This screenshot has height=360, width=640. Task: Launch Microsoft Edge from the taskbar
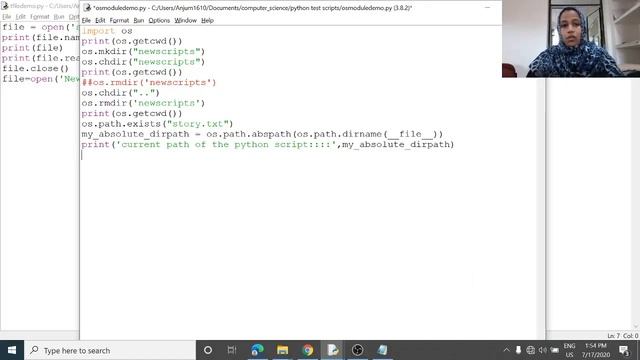pyautogui.click(x=258, y=350)
